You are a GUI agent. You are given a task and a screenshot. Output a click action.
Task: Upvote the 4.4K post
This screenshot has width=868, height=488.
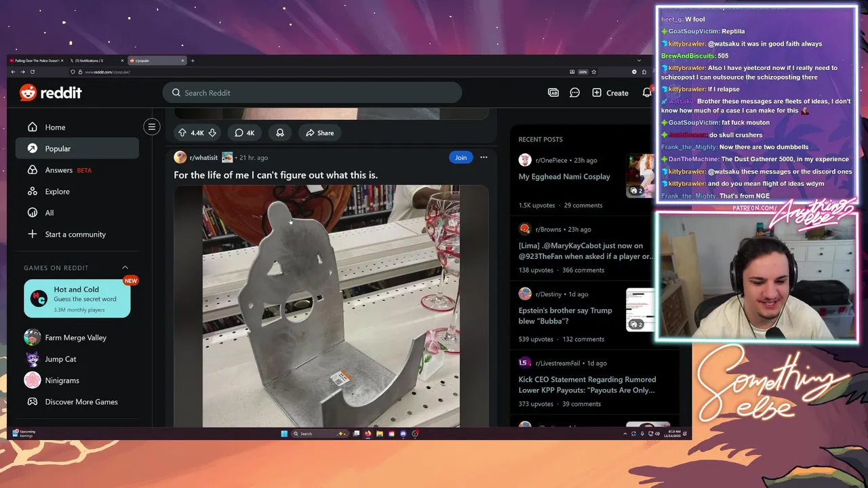tap(182, 133)
